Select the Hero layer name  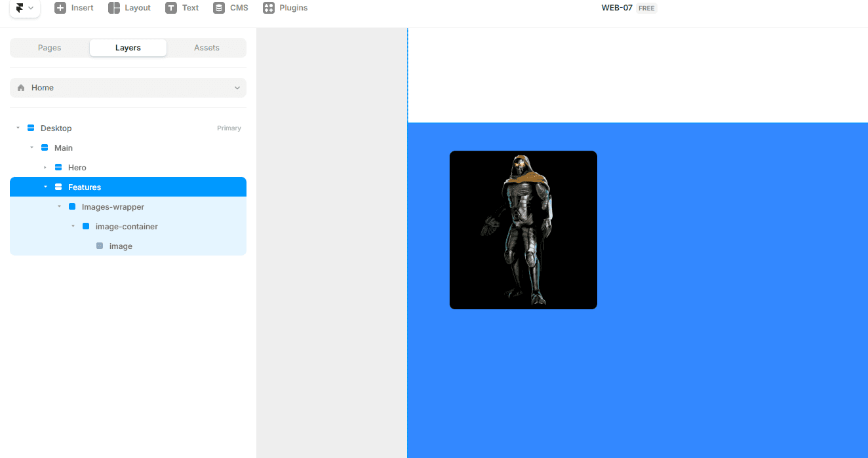(x=77, y=168)
